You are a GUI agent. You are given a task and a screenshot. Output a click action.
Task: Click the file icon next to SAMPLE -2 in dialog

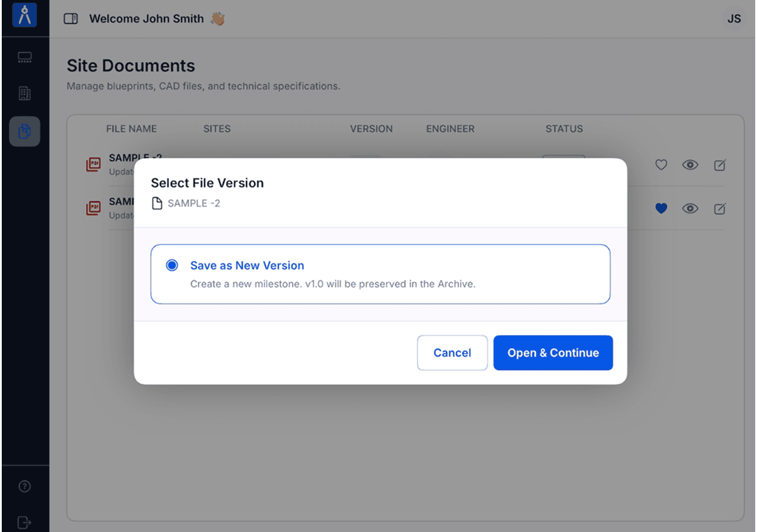pyautogui.click(x=157, y=203)
